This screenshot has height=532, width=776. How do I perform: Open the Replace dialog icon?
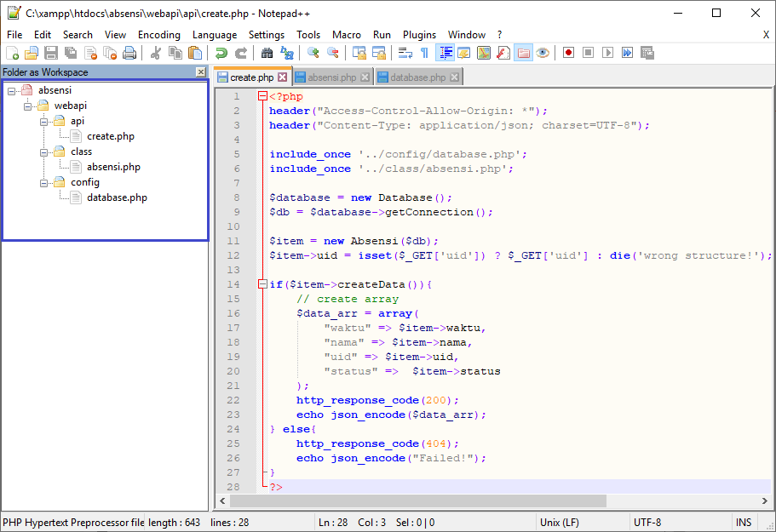pos(286,53)
